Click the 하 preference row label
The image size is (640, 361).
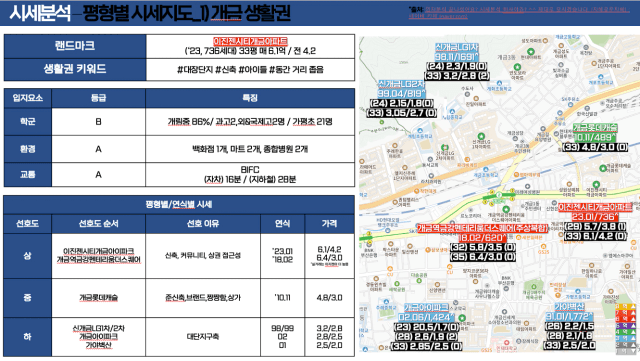click(27, 337)
